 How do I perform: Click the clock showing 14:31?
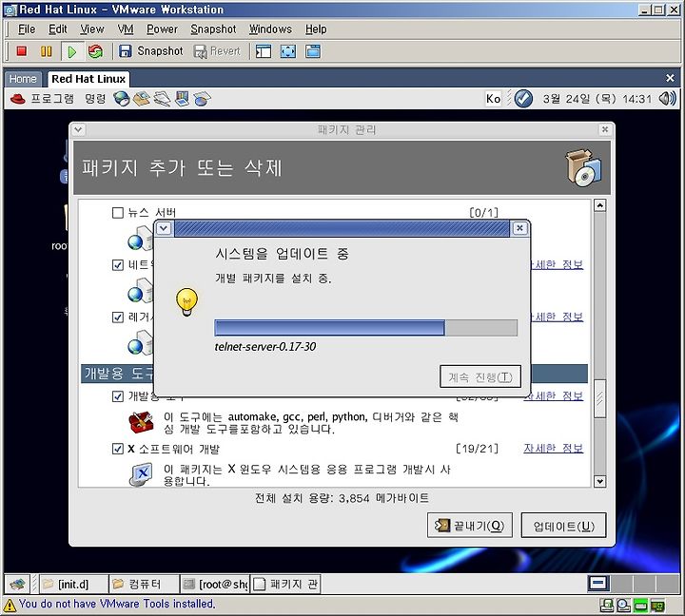597,99
